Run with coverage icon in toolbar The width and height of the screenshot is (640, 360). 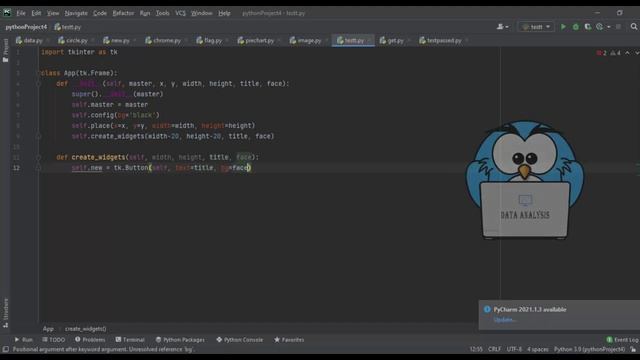[588, 27]
